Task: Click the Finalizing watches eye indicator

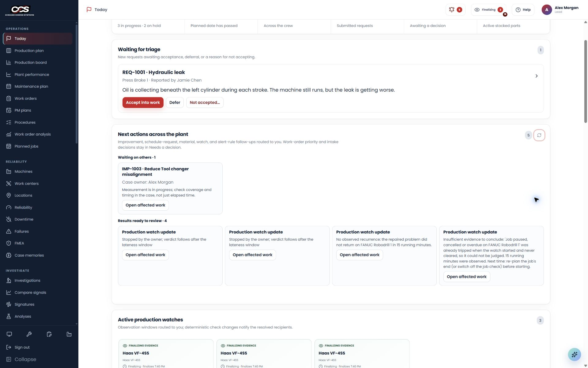Action: [x=488, y=10]
